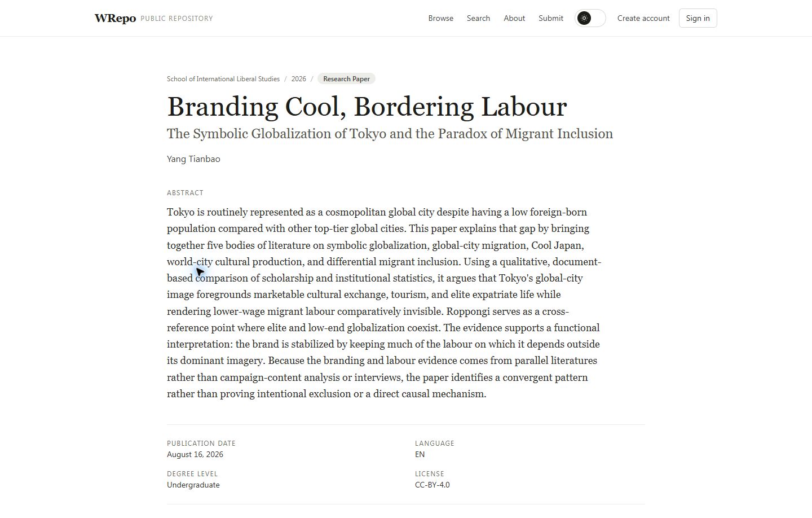Click author name Yang Tianbao

(193, 159)
